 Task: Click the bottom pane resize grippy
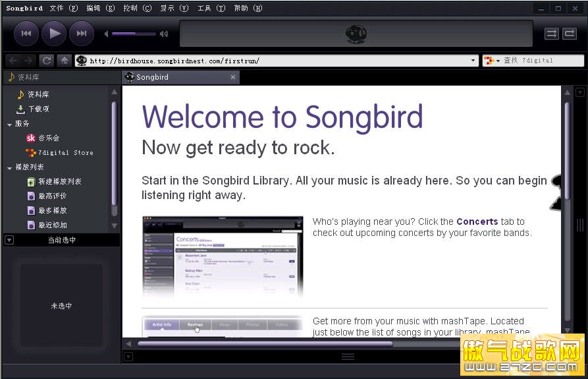(348, 357)
